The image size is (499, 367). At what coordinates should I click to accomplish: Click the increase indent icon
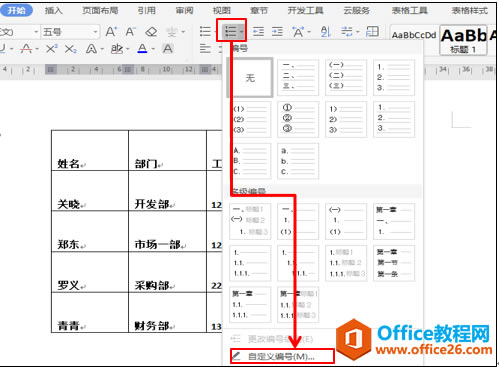coord(277,32)
